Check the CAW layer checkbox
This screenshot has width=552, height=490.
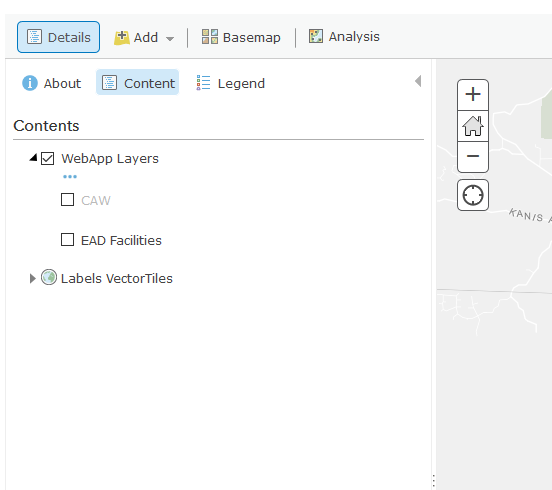click(67, 200)
